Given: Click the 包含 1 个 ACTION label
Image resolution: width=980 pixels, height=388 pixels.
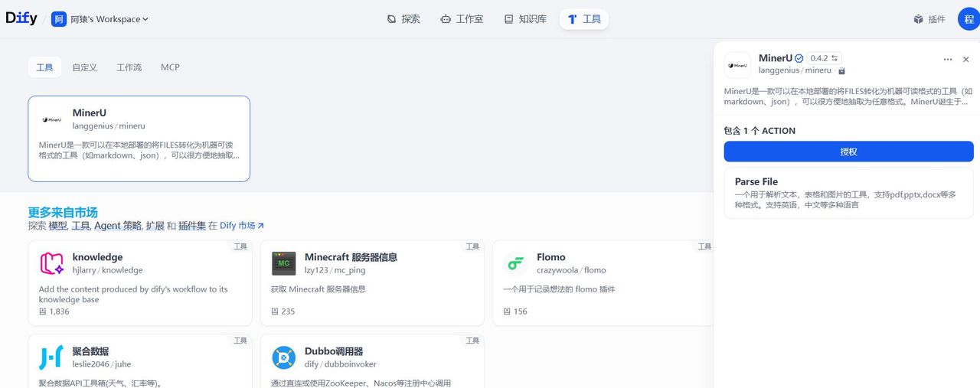Looking at the screenshot, I should (759, 131).
